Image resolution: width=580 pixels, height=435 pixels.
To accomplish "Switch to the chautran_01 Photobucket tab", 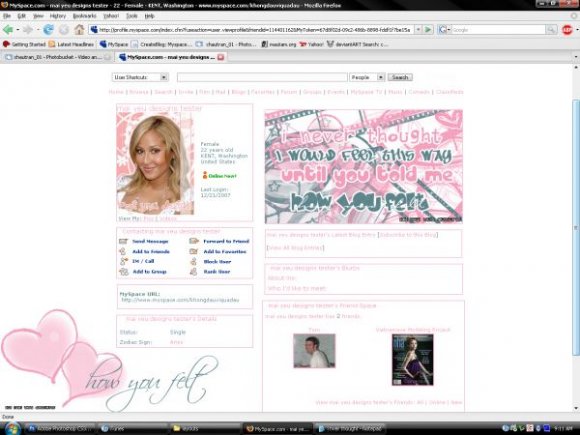I will pyautogui.click(x=57, y=57).
